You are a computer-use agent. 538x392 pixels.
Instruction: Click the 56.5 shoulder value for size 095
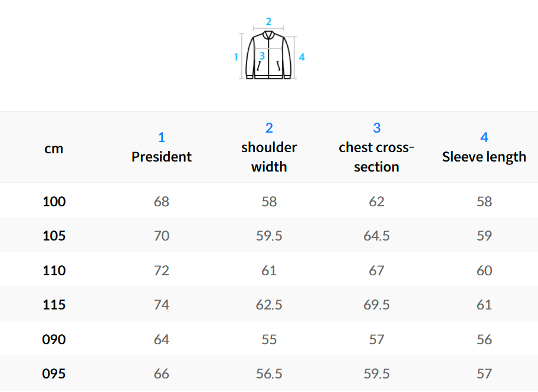(x=269, y=374)
